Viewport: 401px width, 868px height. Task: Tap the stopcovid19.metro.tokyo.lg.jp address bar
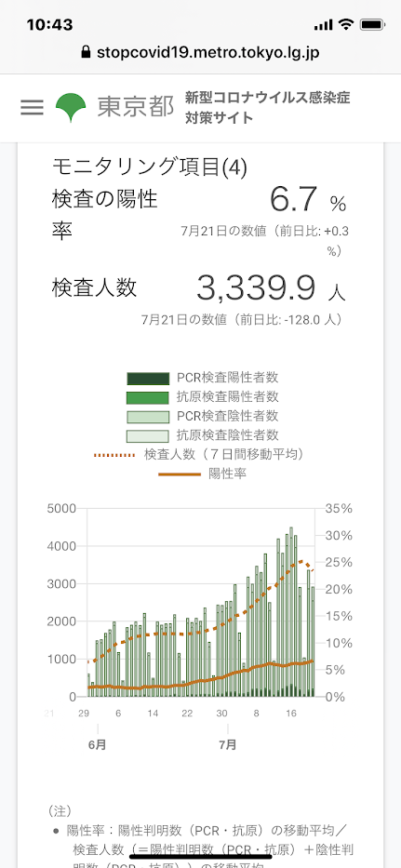coord(201,53)
